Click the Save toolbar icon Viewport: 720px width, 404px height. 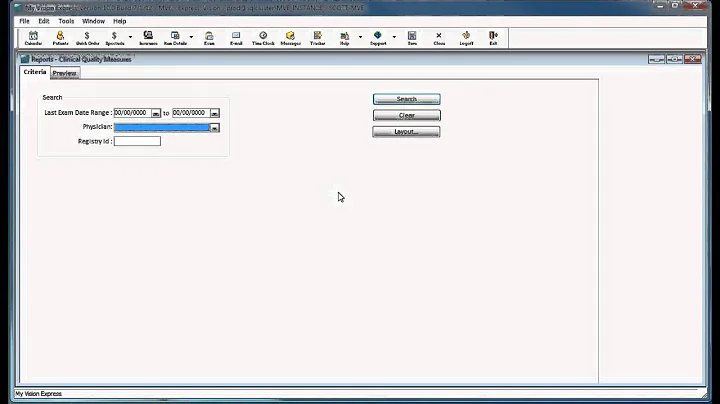tap(412, 38)
